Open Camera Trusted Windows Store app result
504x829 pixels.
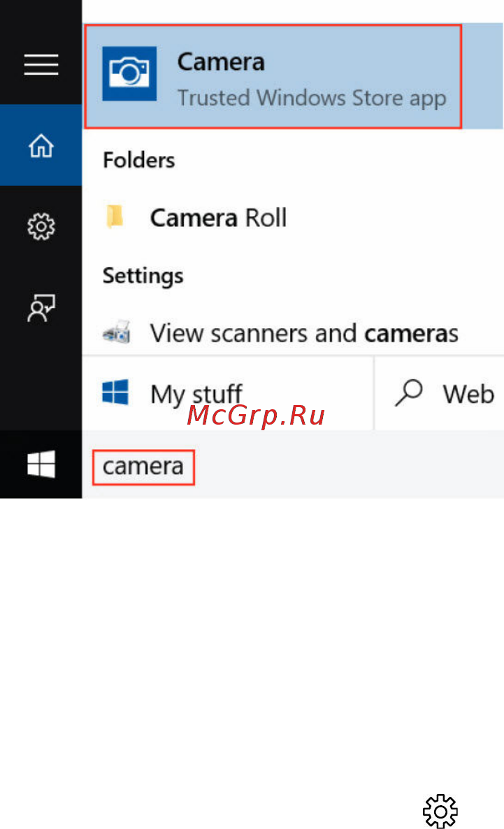pos(293,76)
